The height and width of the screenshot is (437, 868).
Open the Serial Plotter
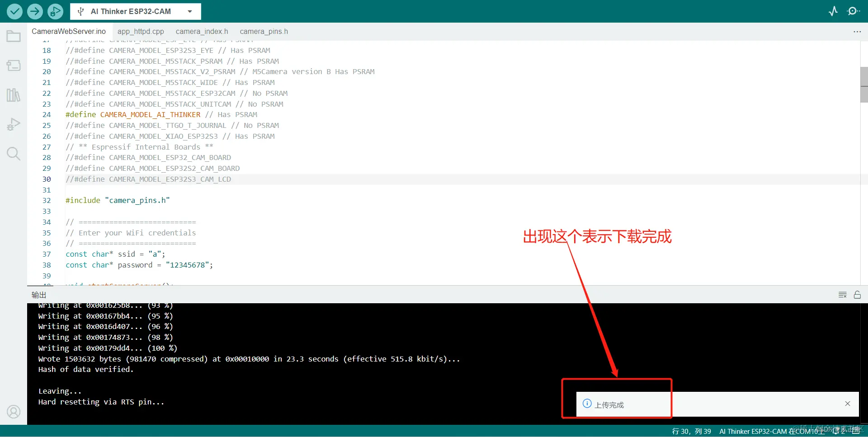(x=833, y=11)
